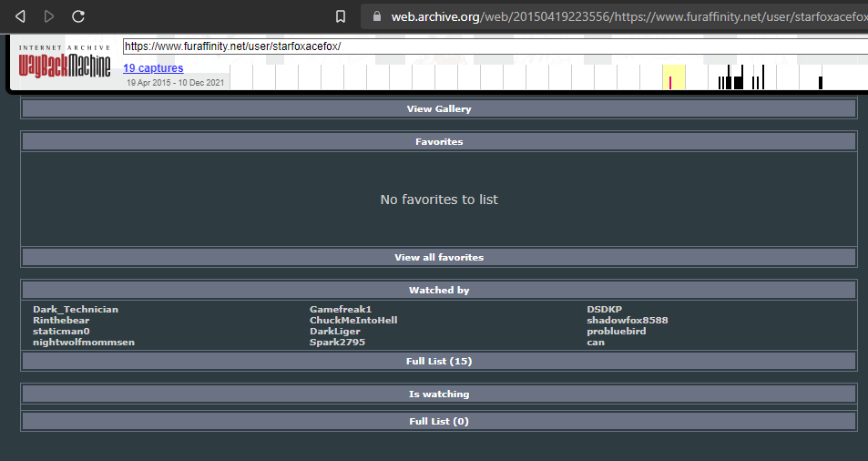This screenshot has width=868, height=461.
Task: Reload the page with the refresh icon
Action: click(78, 16)
